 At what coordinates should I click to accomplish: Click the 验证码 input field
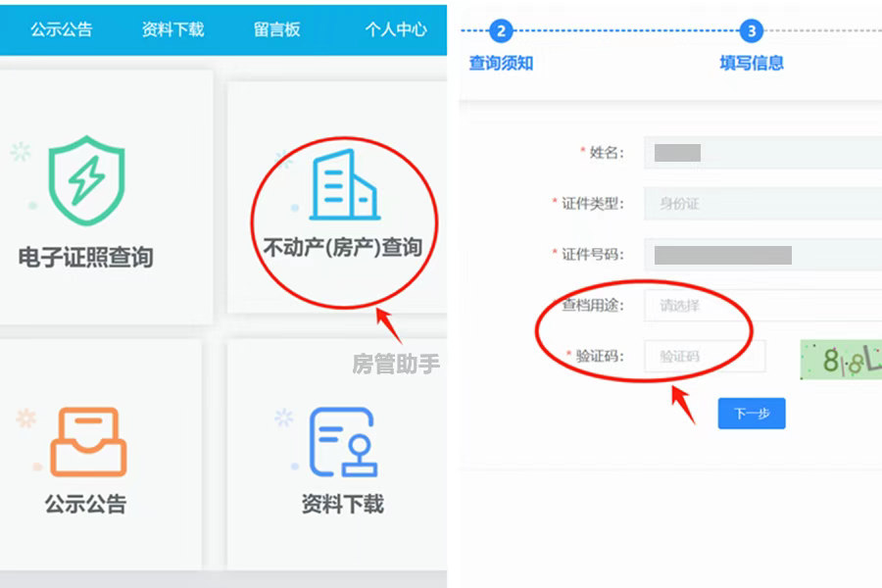click(706, 356)
